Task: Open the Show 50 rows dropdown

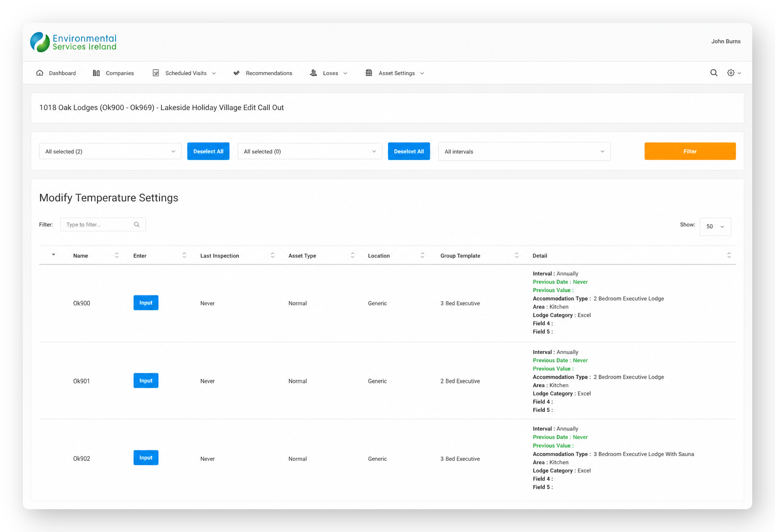Action: click(715, 227)
